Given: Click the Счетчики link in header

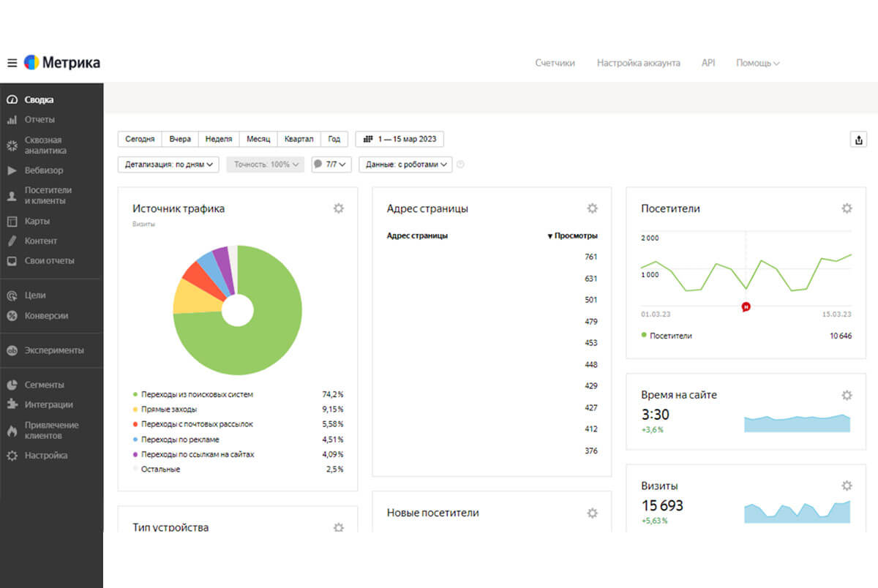Looking at the screenshot, I should (x=555, y=63).
